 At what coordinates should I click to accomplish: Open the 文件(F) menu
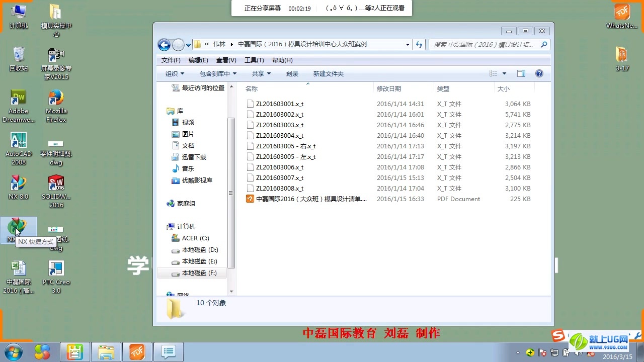171,60
